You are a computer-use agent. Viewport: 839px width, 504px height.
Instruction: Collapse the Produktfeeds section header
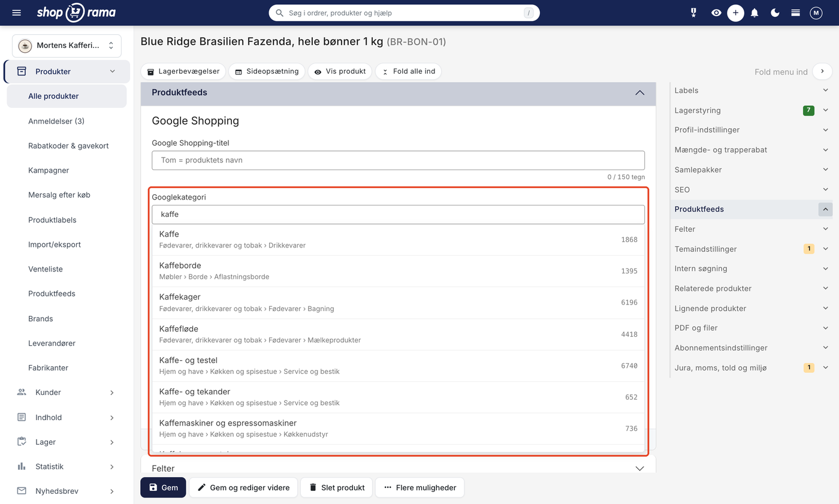[398, 93]
